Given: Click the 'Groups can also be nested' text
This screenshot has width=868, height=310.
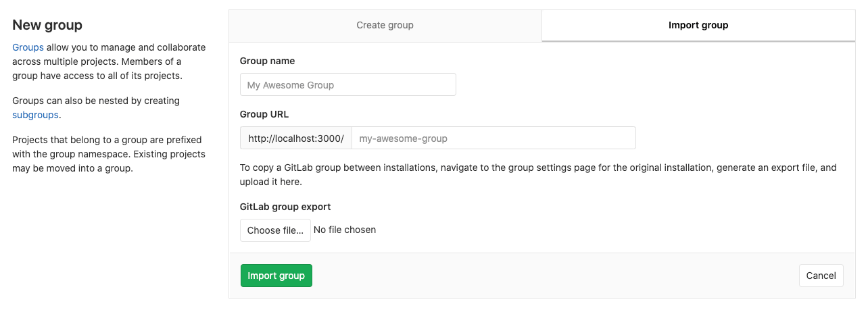Looking at the screenshot, I should coord(95,101).
